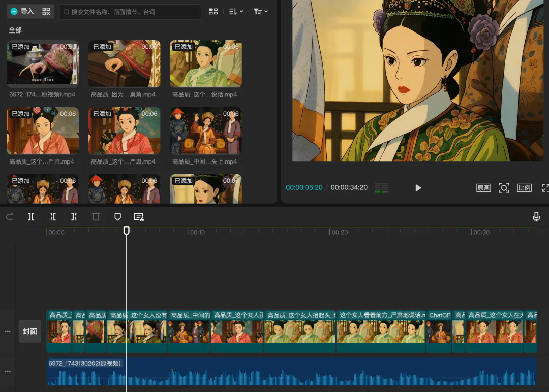The width and height of the screenshot is (549, 392).
Task: Select the 全部 category tab
Action: tap(15, 30)
